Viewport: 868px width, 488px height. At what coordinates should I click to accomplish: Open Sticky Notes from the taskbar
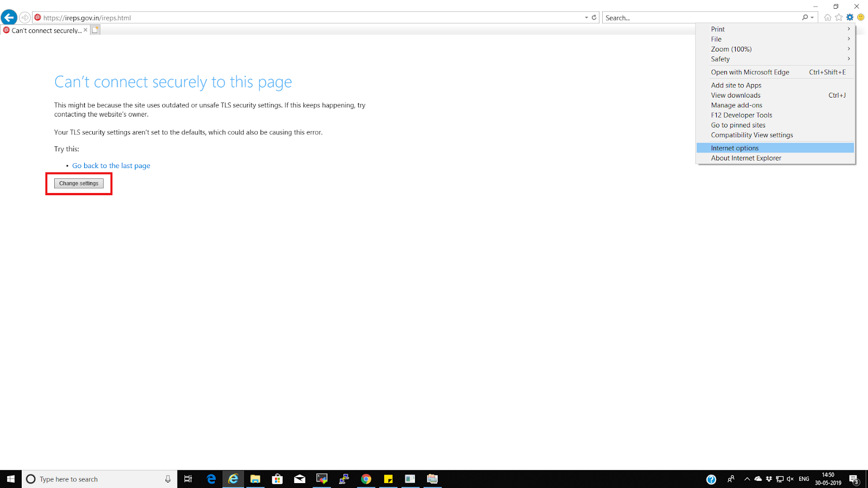pos(388,479)
